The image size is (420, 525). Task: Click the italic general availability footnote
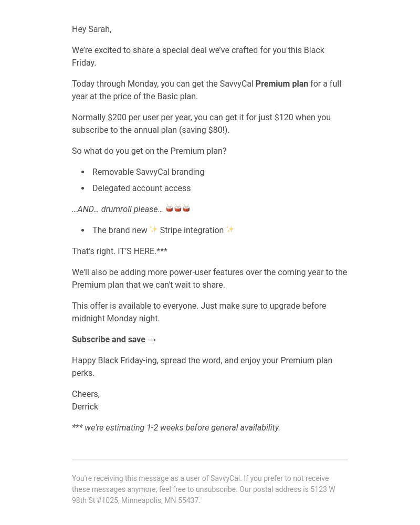[176, 428]
